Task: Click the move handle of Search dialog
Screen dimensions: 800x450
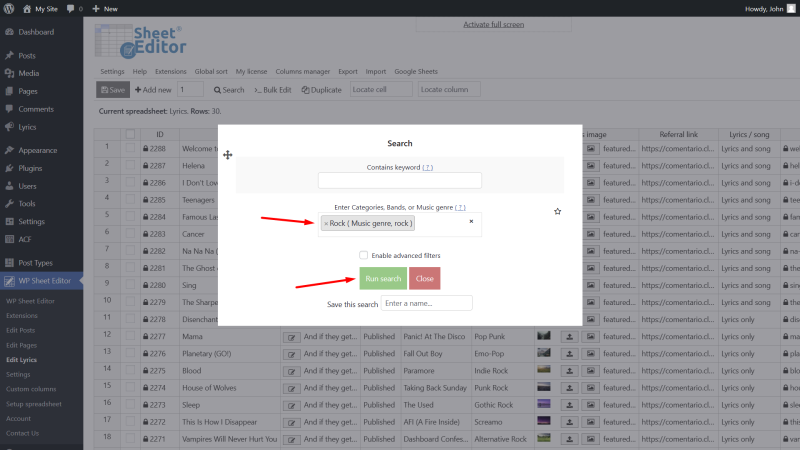Action: click(228, 155)
